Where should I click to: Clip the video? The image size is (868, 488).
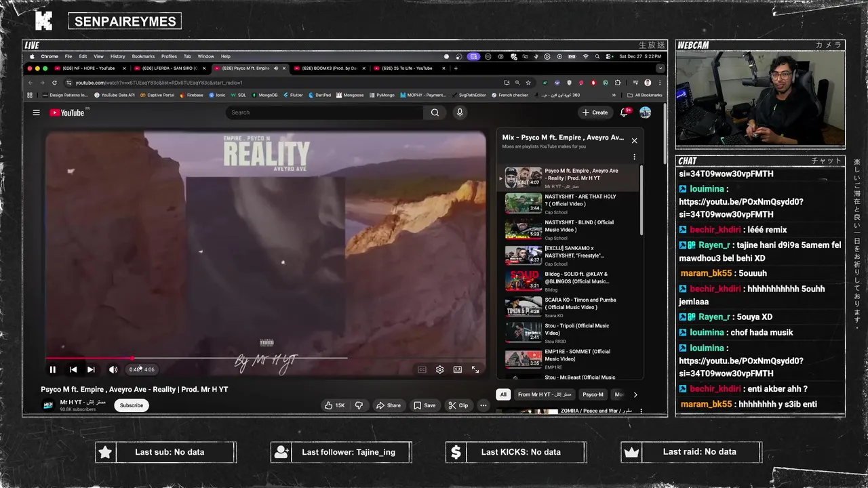pos(458,405)
